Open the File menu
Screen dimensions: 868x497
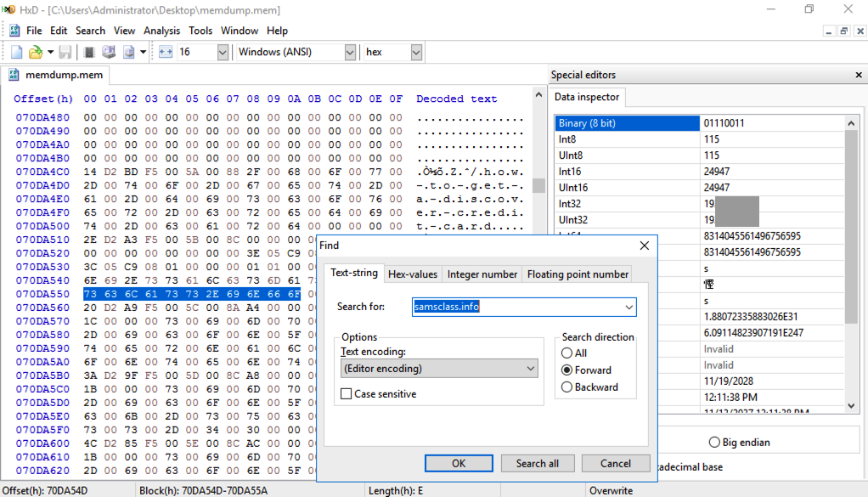pos(34,31)
